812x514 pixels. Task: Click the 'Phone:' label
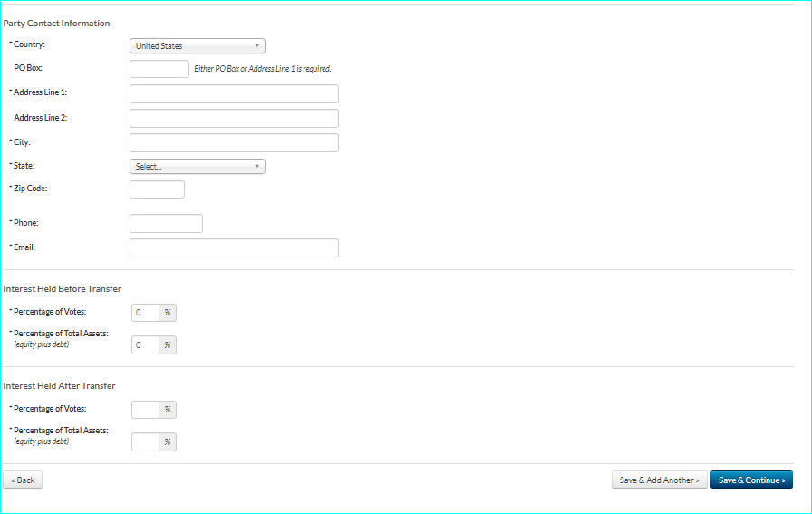point(26,223)
